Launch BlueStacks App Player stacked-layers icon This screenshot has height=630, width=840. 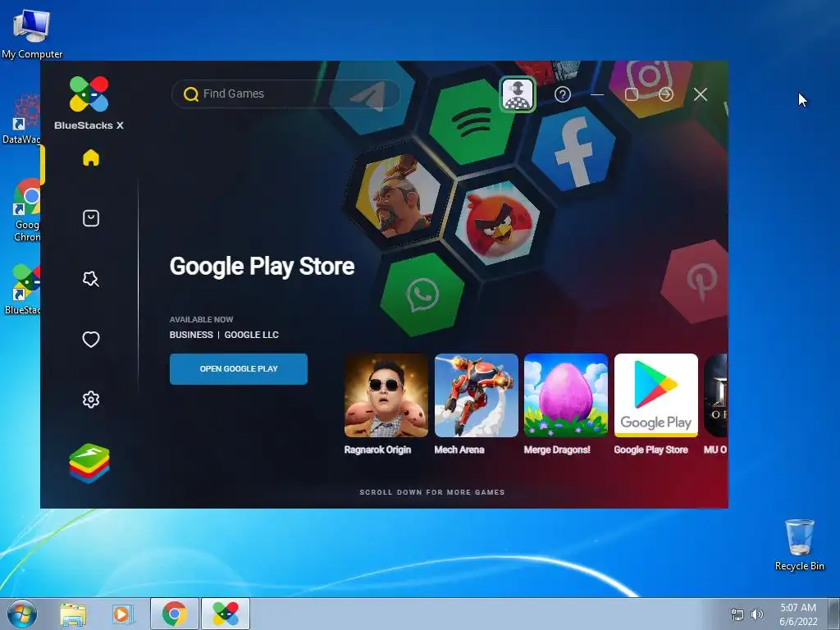(89, 463)
